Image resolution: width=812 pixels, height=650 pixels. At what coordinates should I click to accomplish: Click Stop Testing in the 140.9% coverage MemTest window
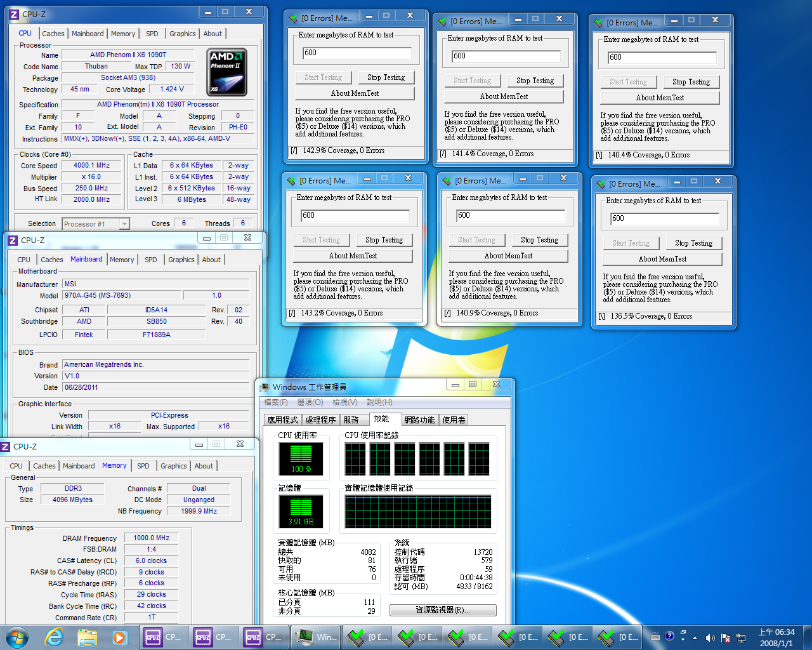539,240
